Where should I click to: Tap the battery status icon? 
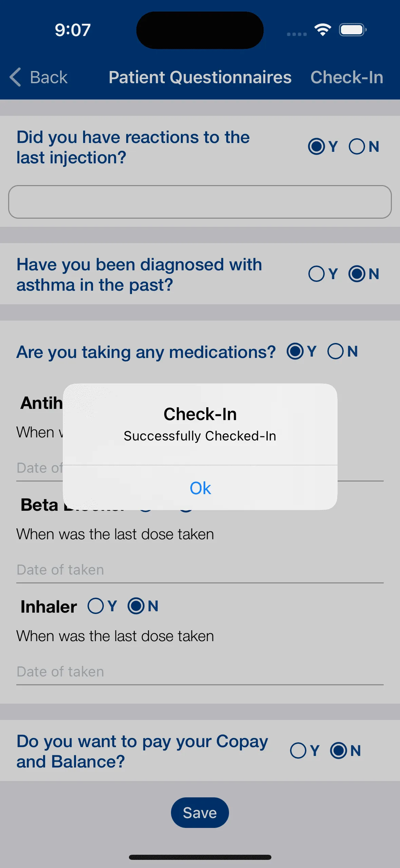coord(353,30)
